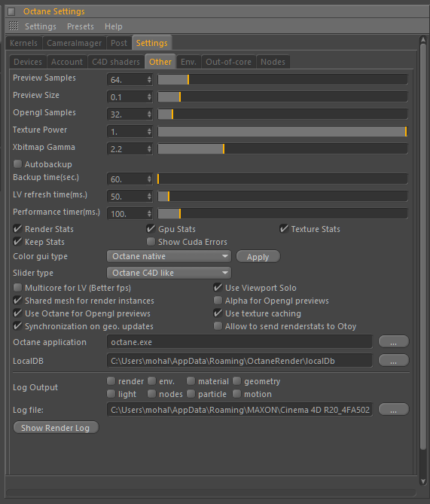Open the C4D shaders sub-tab
Screen dimensions: 430x504
pos(116,62)
